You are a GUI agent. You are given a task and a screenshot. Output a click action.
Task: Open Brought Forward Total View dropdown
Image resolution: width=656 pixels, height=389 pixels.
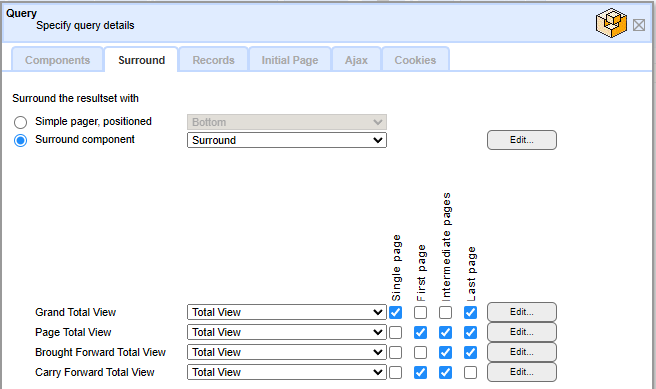pos(287,353)
